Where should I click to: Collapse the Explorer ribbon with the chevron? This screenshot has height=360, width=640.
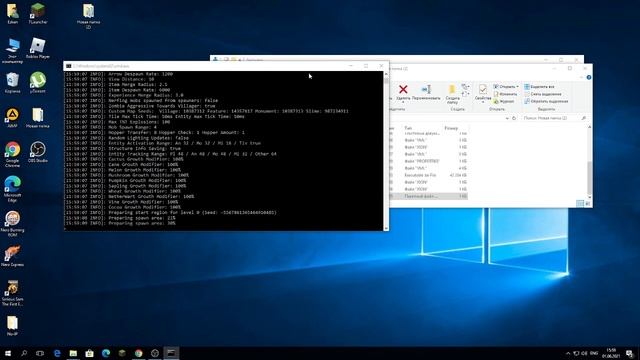pyautogui.click(x=582, y=77)
